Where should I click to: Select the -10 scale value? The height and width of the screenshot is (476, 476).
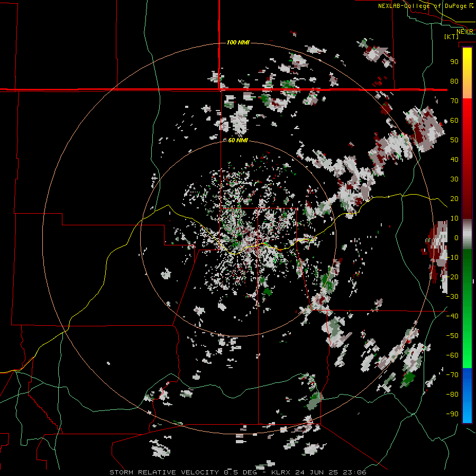tap(452, 258)
